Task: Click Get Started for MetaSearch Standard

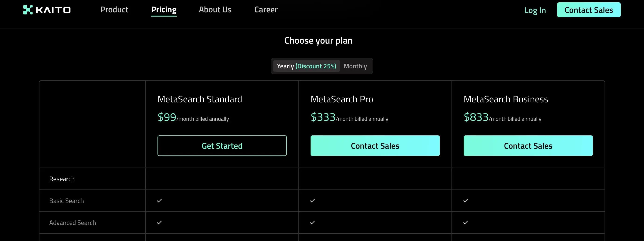Action: point(222,146)
